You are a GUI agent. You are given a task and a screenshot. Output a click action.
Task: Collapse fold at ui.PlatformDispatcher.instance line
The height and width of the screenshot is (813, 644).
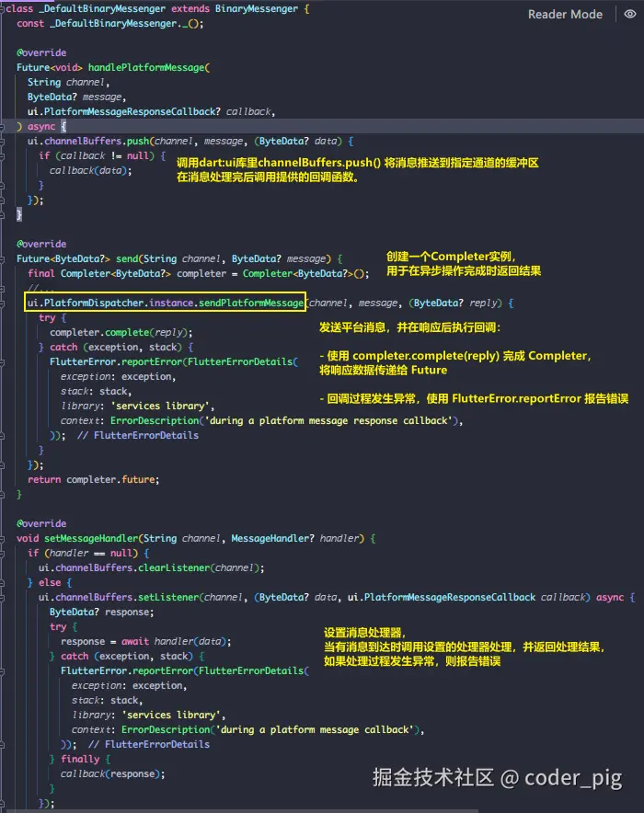click(2, 303)
